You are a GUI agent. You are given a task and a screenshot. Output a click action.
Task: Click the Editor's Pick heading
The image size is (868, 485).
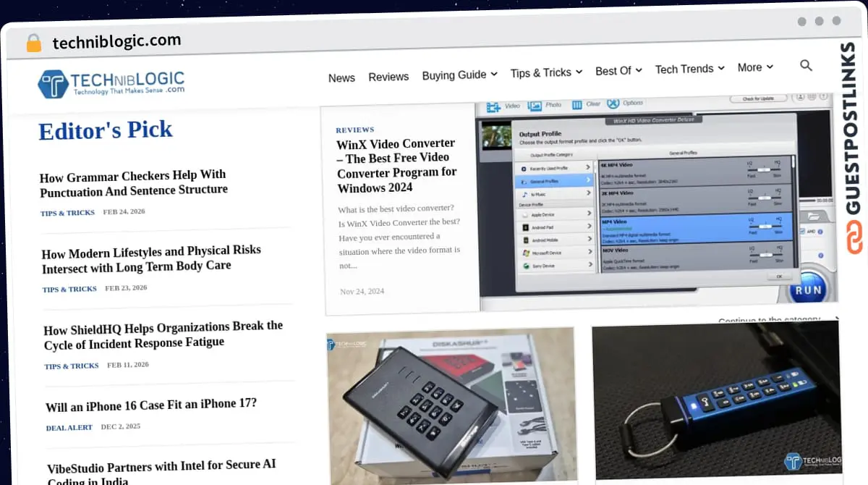coord(106,131)
